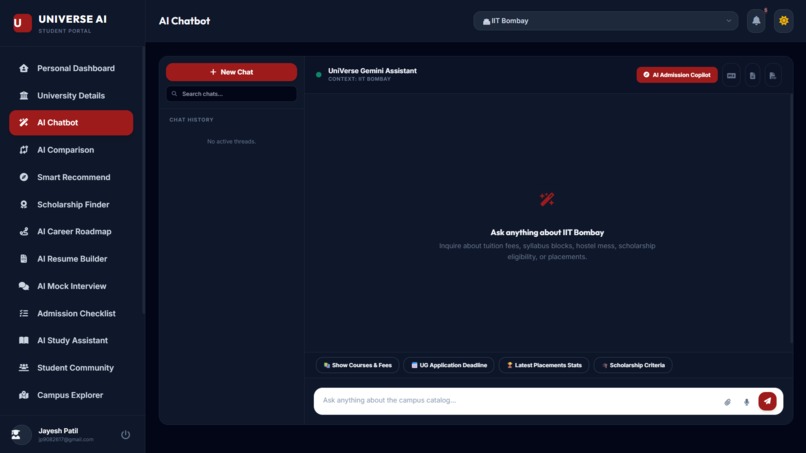Click Latest Placements Stats suggestion
This screenshot has width=806, height=453.
[544, 365]
